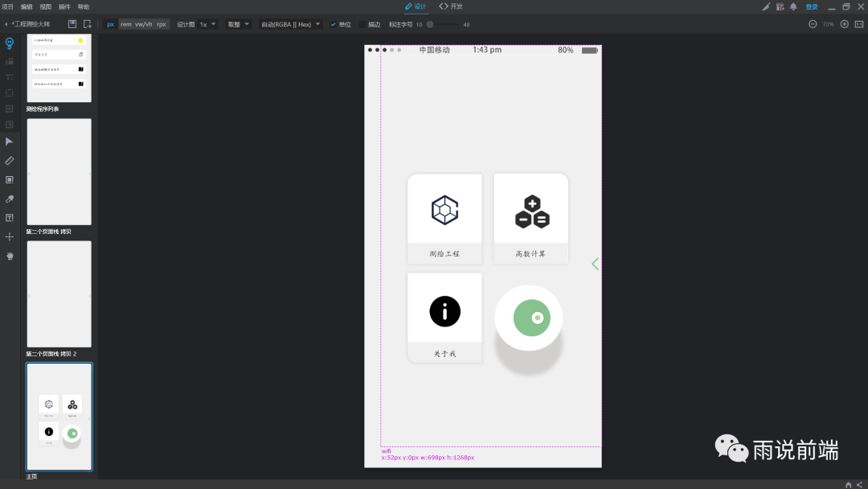Image resolution: width=868 pixels, height=489 pixels.
Task: Select the text note tool
Action: click(10, 218)
